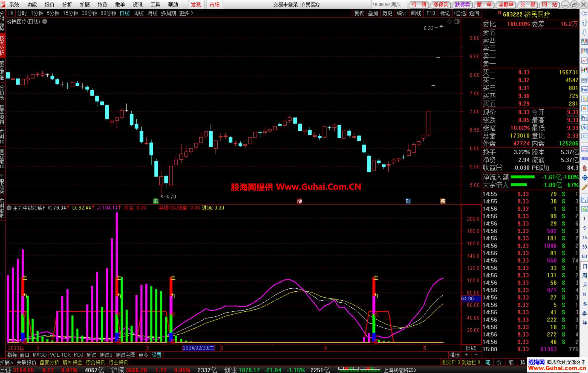Screen dimensions: 588x373
Task: Click the four-way move arrows icon
Action: 584,178
